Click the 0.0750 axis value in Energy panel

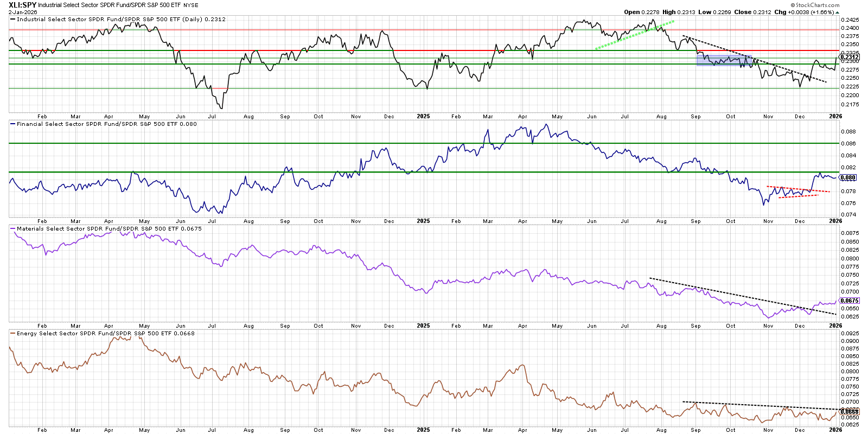coord(850,387)
